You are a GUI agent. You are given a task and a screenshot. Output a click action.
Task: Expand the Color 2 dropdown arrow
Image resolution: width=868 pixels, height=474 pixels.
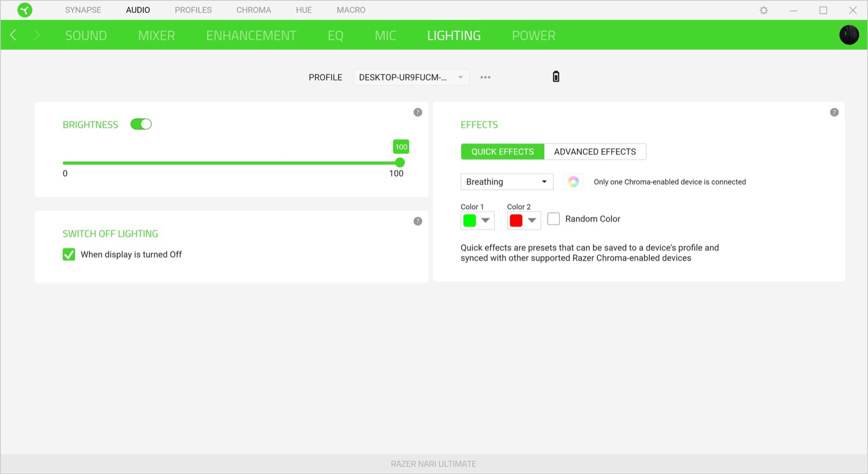tap(533, 220)
